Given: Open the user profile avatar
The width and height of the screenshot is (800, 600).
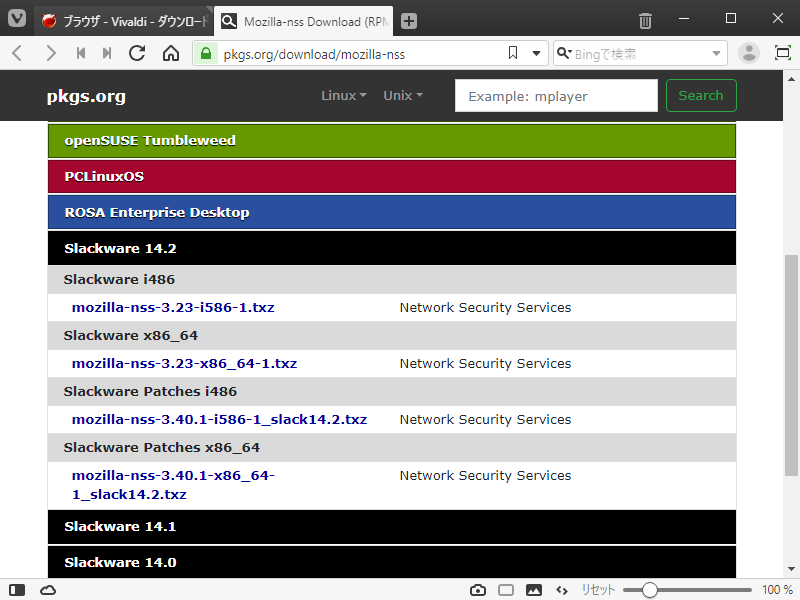Looking at the screenshot, I should (x=749, y=53).
